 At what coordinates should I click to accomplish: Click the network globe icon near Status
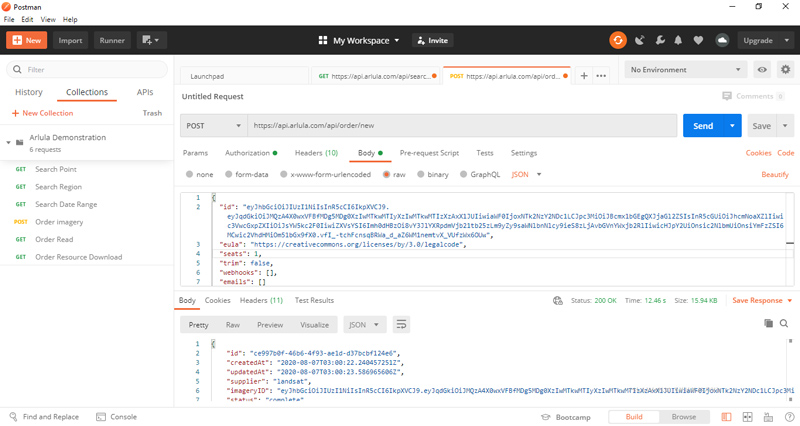[x=558, y=300]
